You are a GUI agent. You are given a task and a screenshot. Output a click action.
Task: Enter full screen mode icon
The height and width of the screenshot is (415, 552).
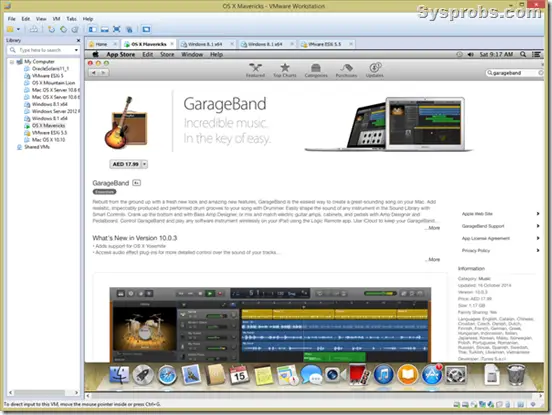(117, 29)
